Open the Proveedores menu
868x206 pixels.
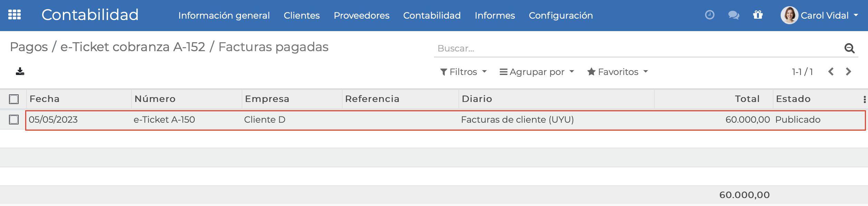click(361, 15)
